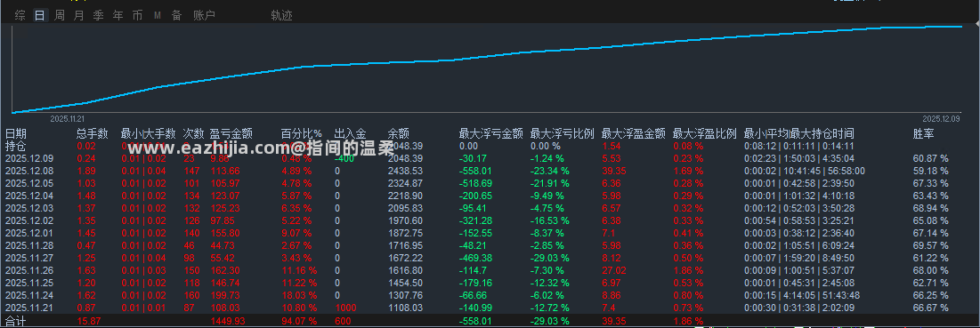This screenshot has width=980, height=328.
Task: Click the 出入金 column header
Action: [350, 133]
